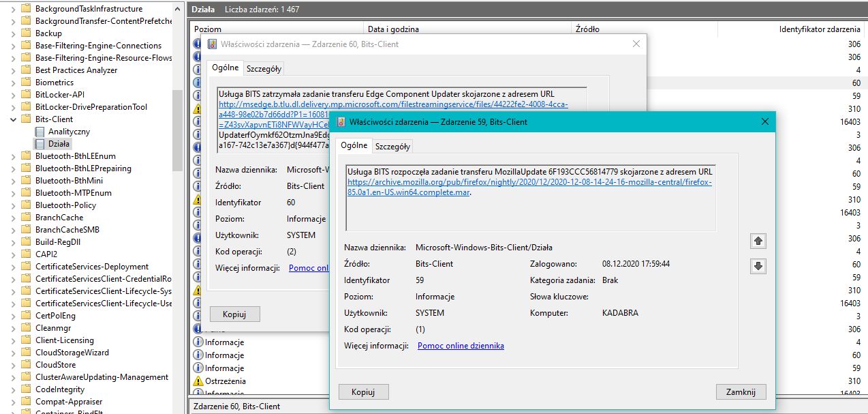Click the Biometrics folder icon
This screenshot has width=868, height=414.
[x=26, y=83]
